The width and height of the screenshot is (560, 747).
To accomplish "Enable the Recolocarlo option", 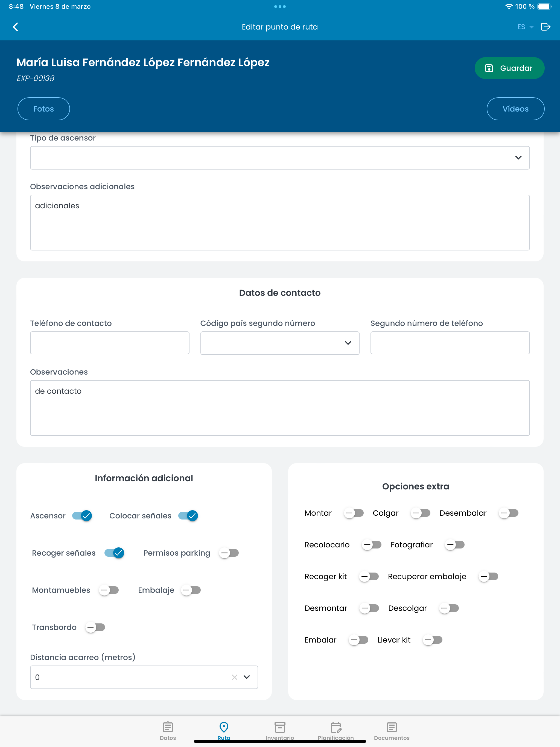I will tap(372, 545).
